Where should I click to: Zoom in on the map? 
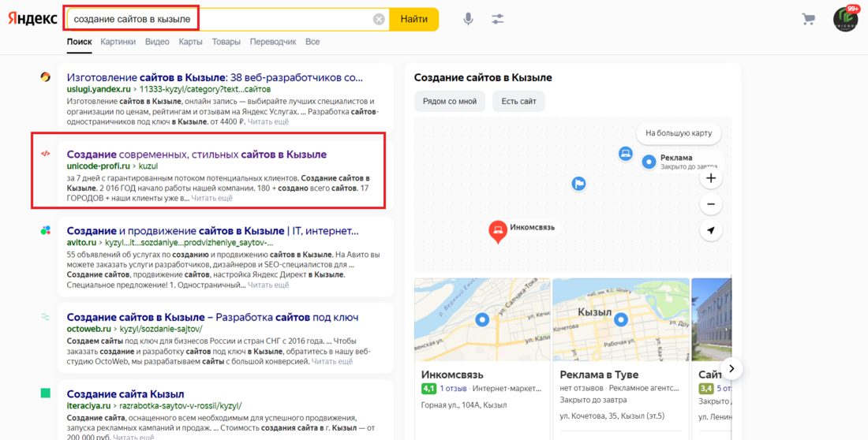click(711, 178)
